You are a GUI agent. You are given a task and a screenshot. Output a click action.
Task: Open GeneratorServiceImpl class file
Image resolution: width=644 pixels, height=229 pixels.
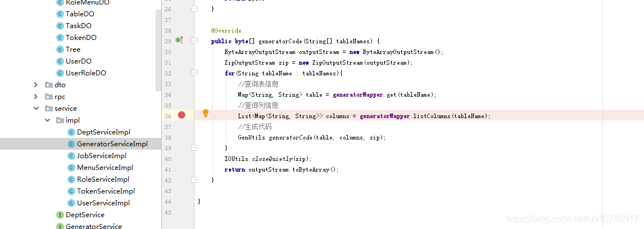[112, 144]
